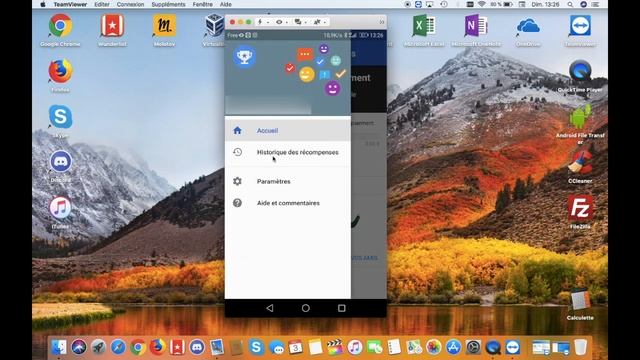The height and width of the screenshot is (360, 640).
Task: Click the battery status in menu bar
Action: pos(501,4)
